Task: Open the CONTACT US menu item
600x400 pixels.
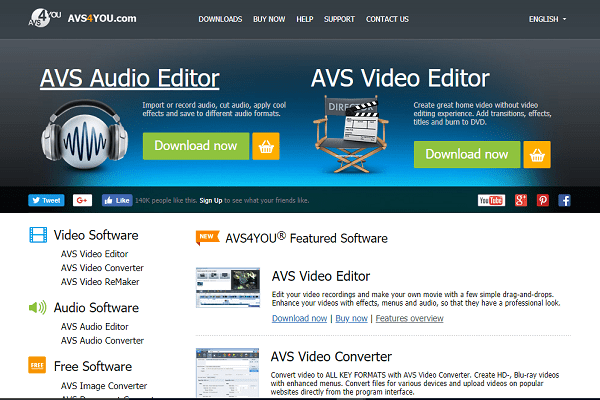Action: click(x=387, y=19)
